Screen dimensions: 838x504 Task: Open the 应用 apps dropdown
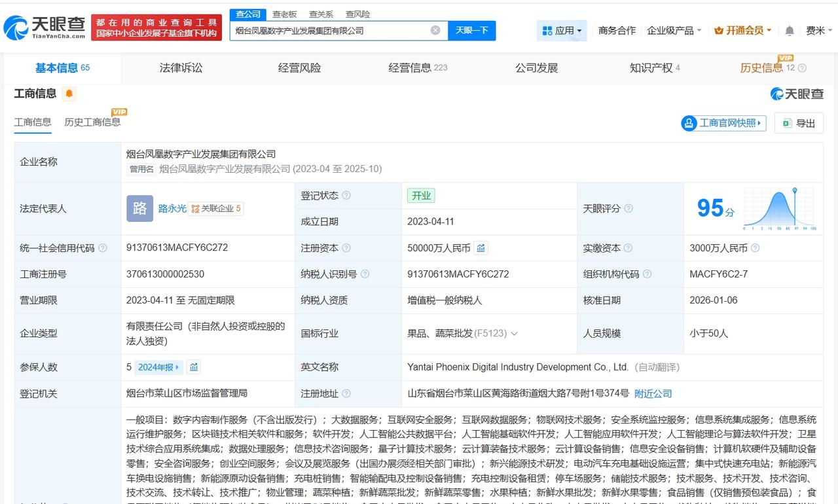pyautogui.click(x=562, y=31)
